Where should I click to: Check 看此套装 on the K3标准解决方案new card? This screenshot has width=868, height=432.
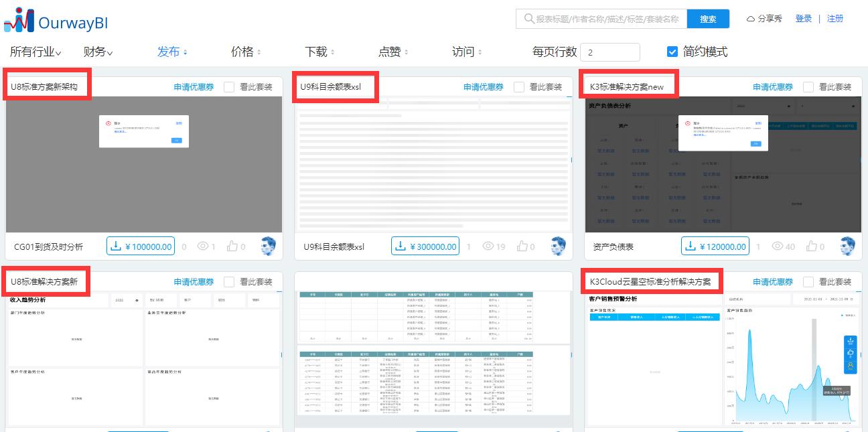click(808, 86)
